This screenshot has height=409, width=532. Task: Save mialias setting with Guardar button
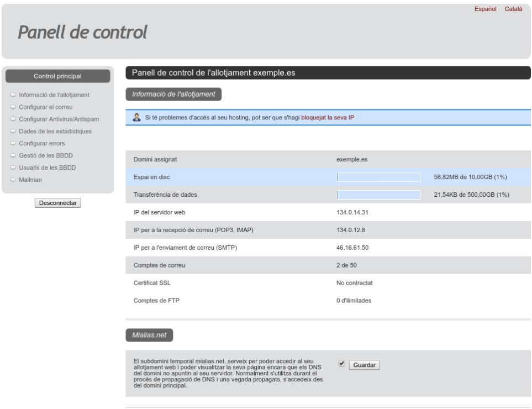click(365, 365)
